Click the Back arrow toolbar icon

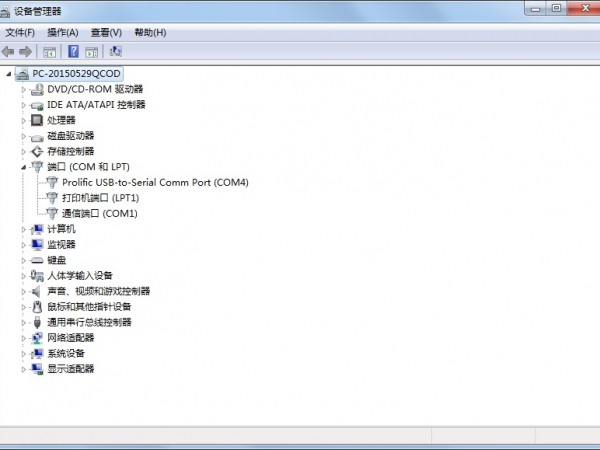pyautogui.click(x=9, y=51)
